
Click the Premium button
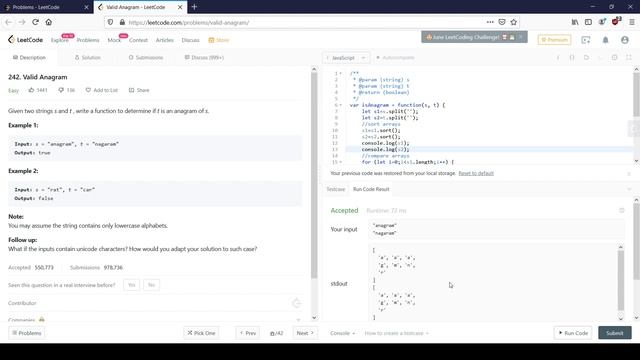pyautogui.click(x=554, y=40)
